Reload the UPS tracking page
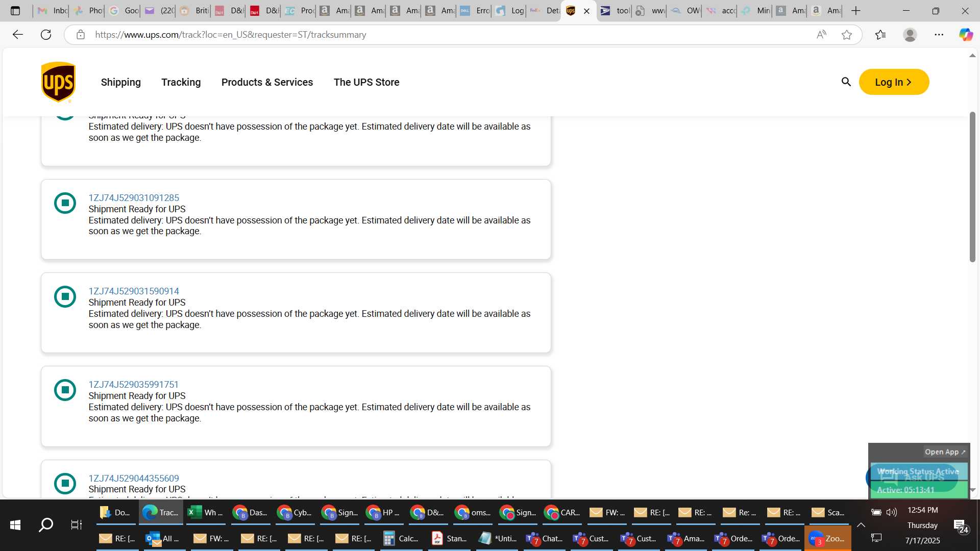980x551 pixels. point(46,35)
